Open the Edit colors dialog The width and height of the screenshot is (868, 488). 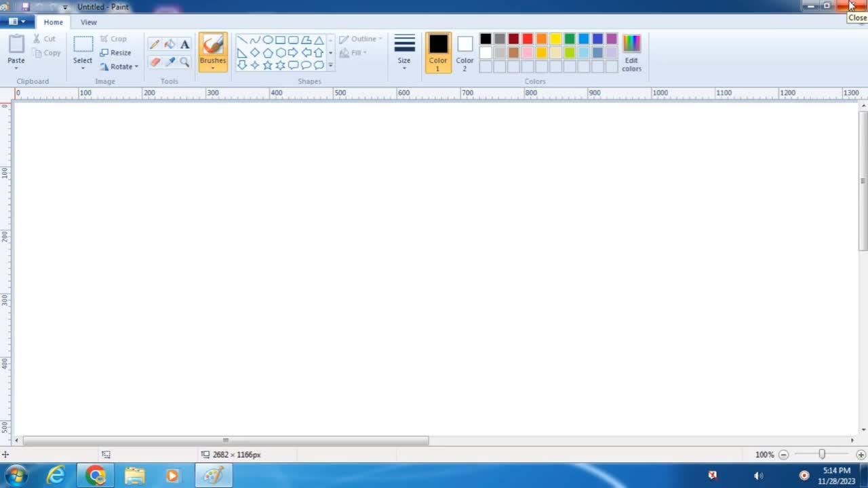point(631,53)
